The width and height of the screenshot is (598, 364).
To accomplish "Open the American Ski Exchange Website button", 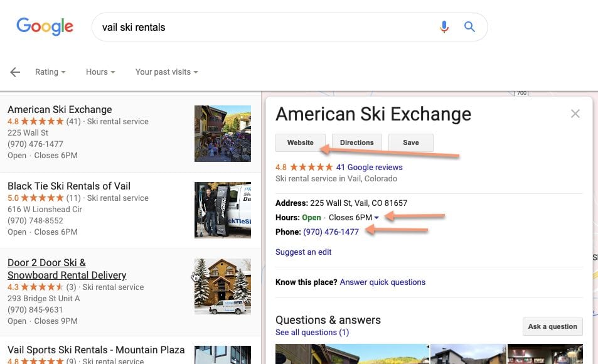I will click(301, 142).
